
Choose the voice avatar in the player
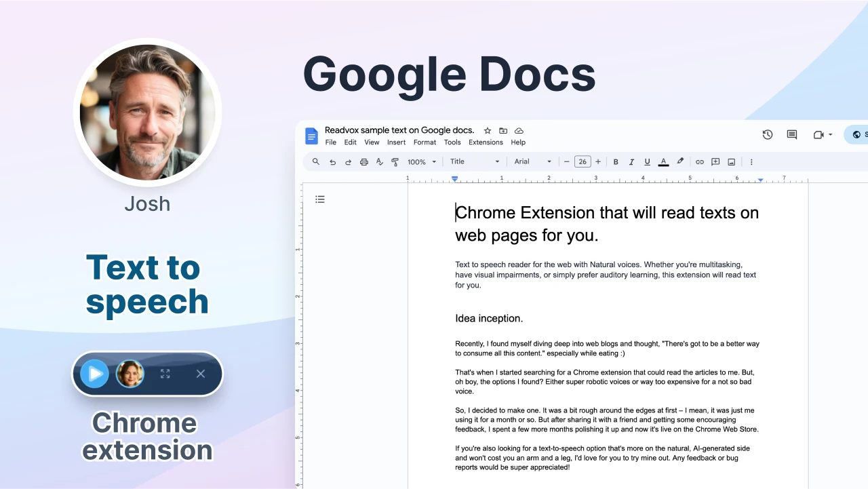130,374
